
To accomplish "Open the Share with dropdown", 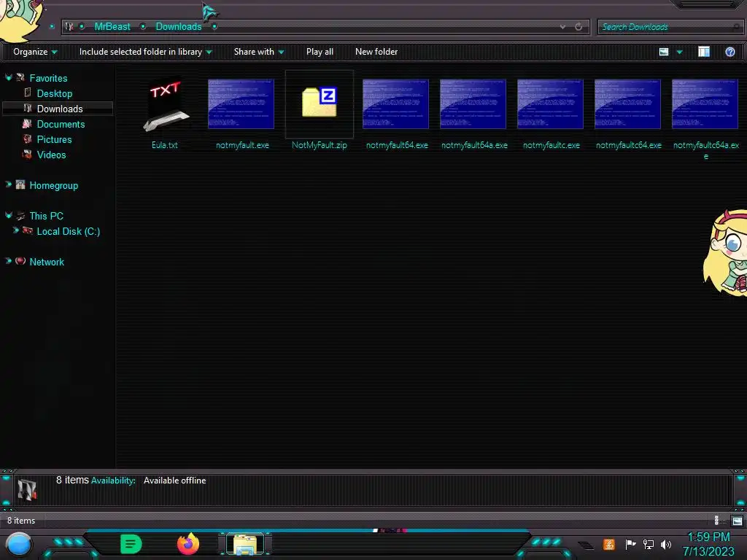I will (x=259, y=52).
